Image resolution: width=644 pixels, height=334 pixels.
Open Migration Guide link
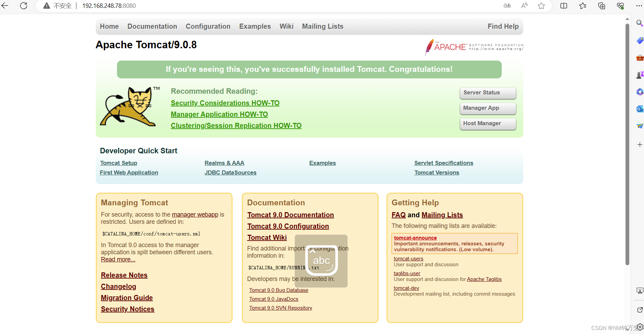[x=127, y=298]
